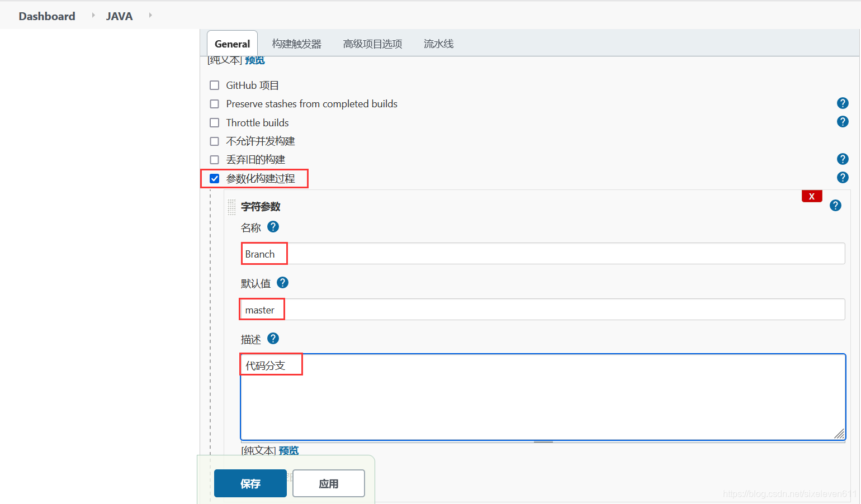
Task: Open help for Preserve stashes option
Action: coord(843,103)
